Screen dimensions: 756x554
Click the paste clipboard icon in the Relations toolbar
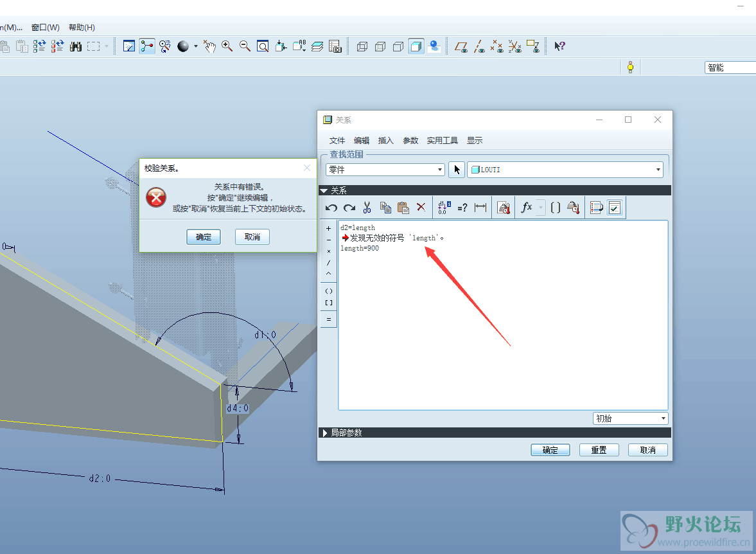[403, 208]
